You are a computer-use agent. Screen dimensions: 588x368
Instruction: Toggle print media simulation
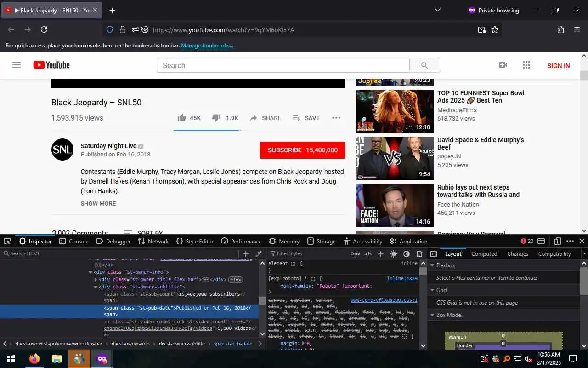[419, 253]
